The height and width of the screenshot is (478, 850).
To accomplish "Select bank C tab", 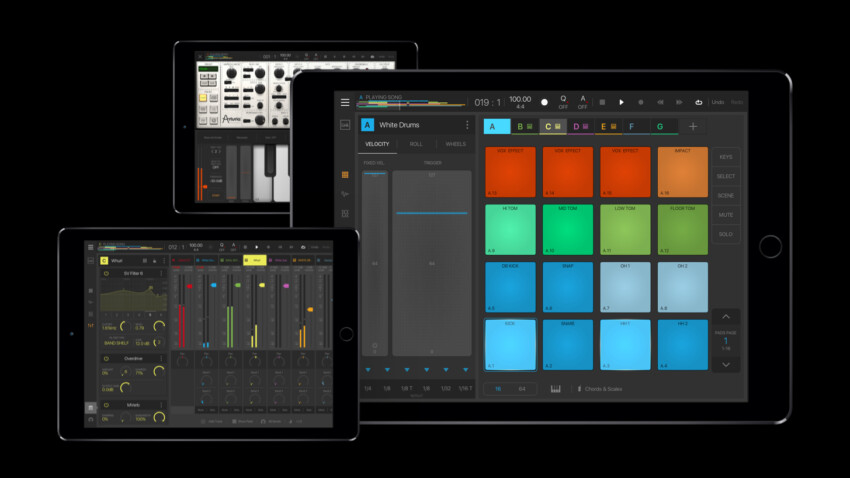I will coord(553,126).
